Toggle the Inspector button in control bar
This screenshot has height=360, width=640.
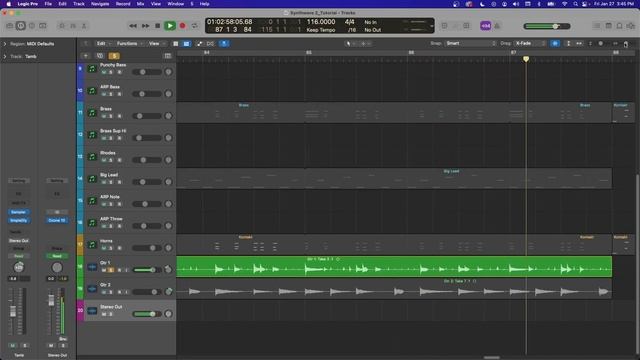tap(20, 26)
